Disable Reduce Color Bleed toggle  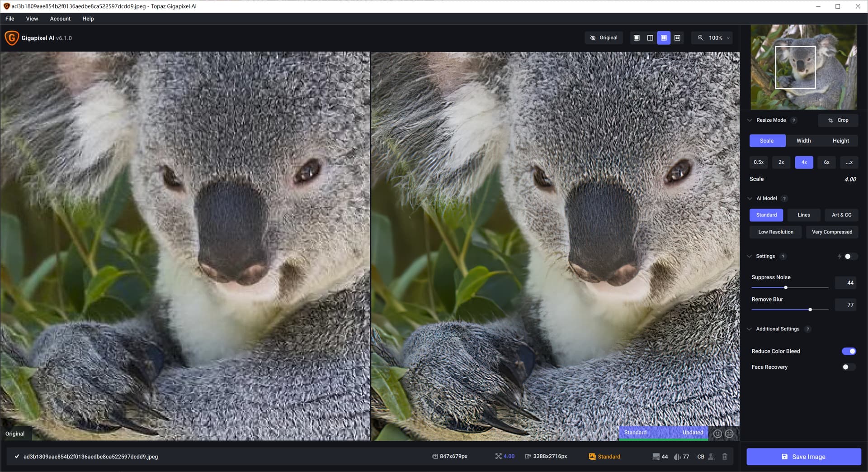[x=849, y=351]
